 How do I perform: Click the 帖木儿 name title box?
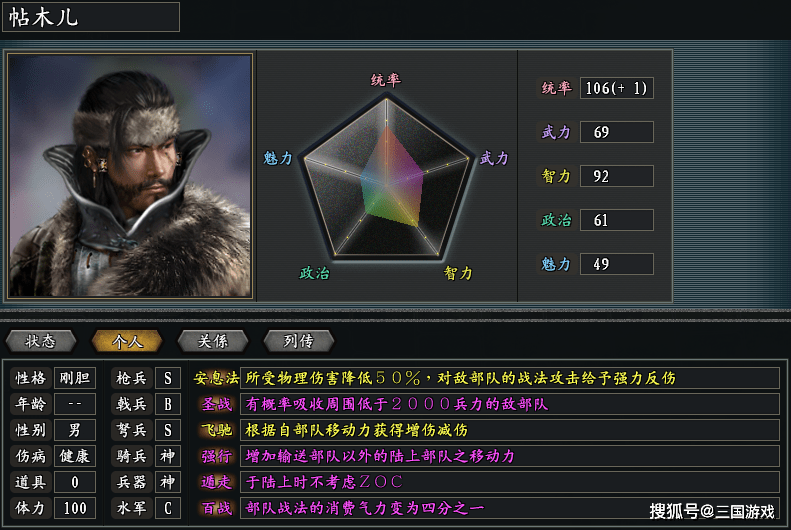pos(91,17)
